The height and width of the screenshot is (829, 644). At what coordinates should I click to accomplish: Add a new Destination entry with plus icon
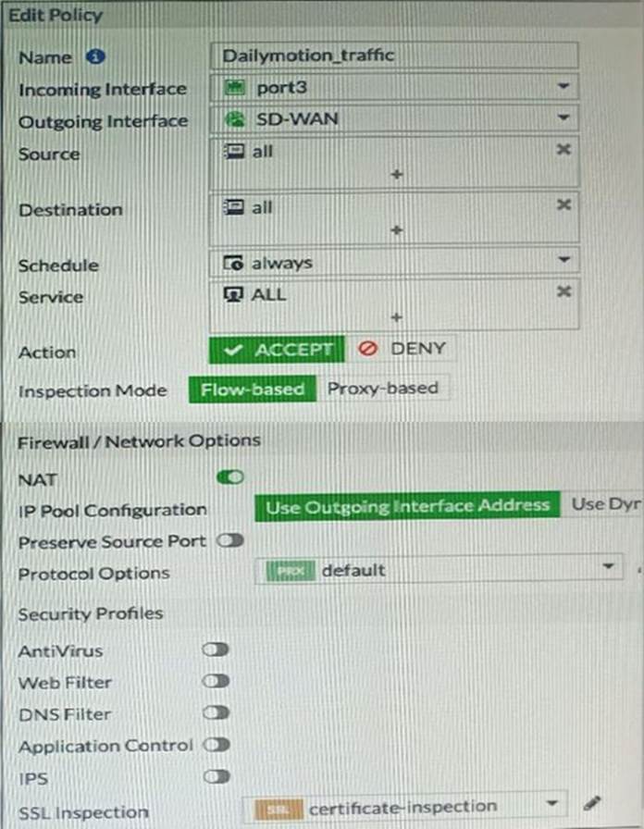tap(397, 230)
